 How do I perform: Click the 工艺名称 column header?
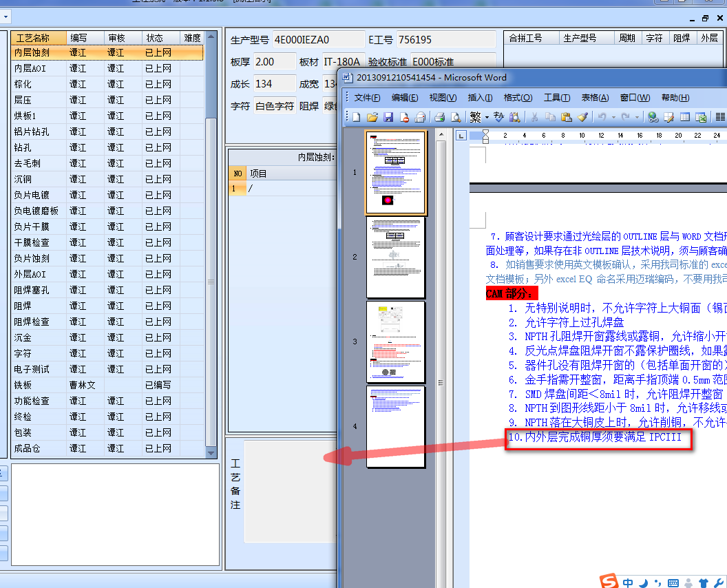(x=39, y=38)
